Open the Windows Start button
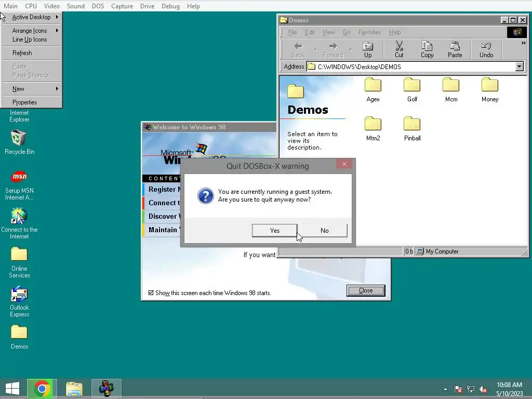The height and width of the screenshot is (399, 532). [x=12, y=388]
